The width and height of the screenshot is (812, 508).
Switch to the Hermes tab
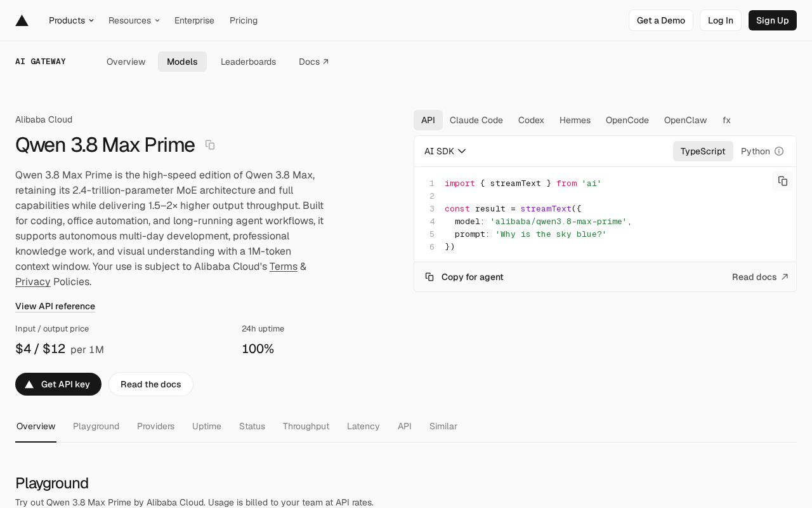click(575, 120)
